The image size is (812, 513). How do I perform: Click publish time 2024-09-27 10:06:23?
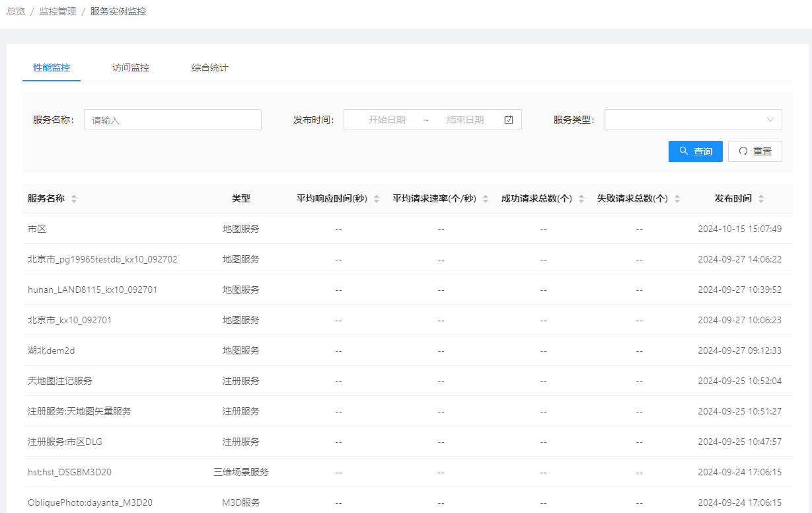(x=740, y=320)
